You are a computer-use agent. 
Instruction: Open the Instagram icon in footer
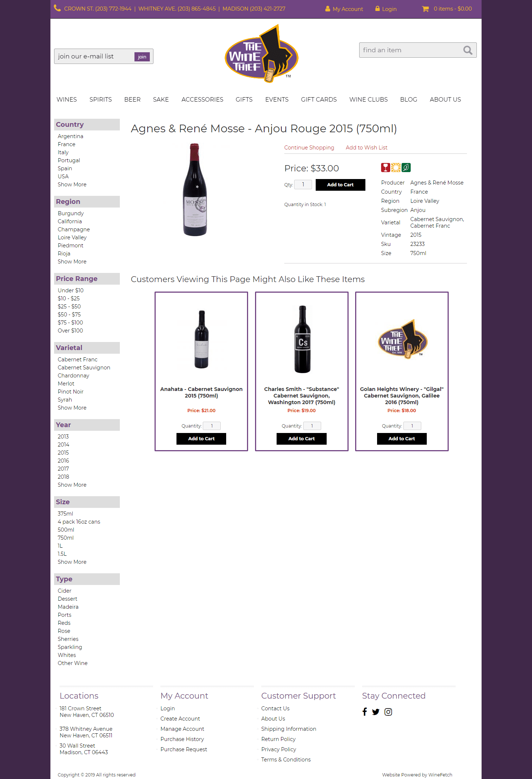tap(388, 712)
